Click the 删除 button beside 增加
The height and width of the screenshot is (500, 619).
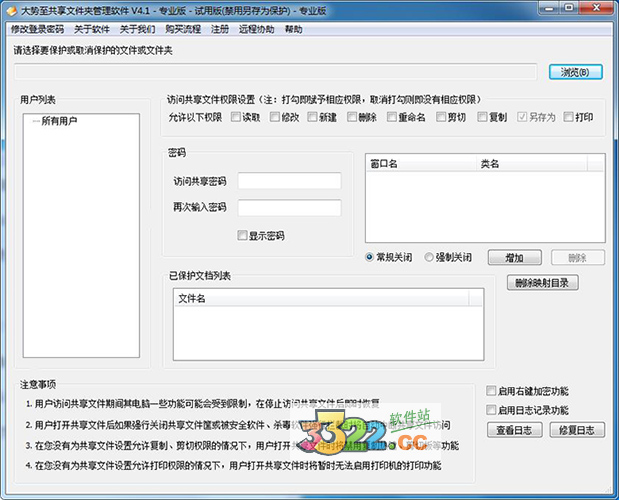(x=578, y=258)
